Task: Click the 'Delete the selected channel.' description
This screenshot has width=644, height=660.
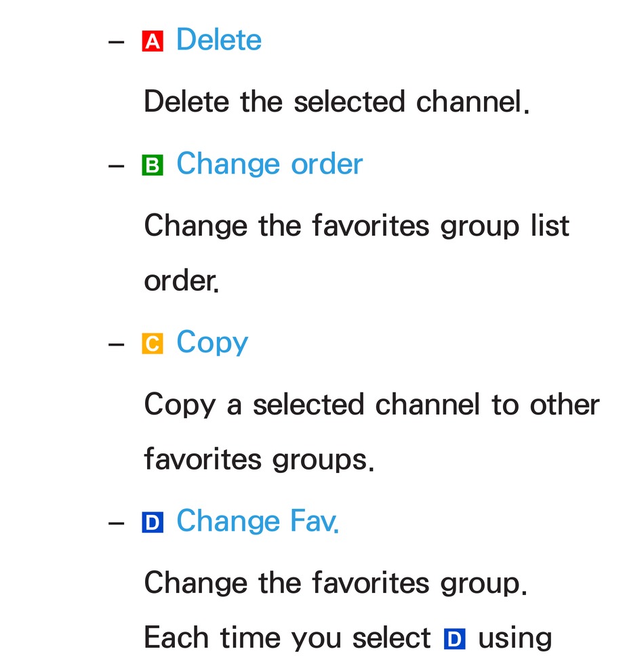Action: point(336,102)
